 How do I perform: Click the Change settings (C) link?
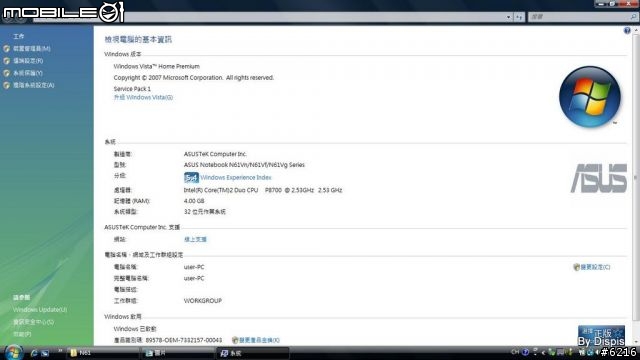tap(595, 267)
